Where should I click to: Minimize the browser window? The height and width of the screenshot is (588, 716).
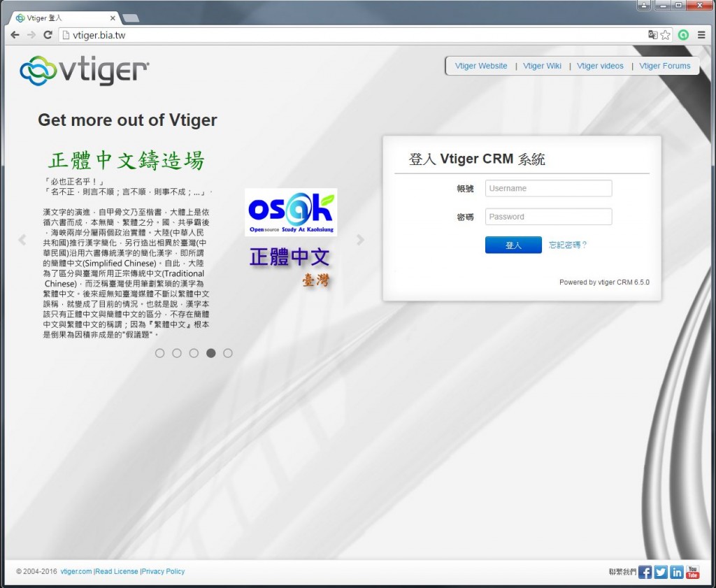tap(663, 5)
